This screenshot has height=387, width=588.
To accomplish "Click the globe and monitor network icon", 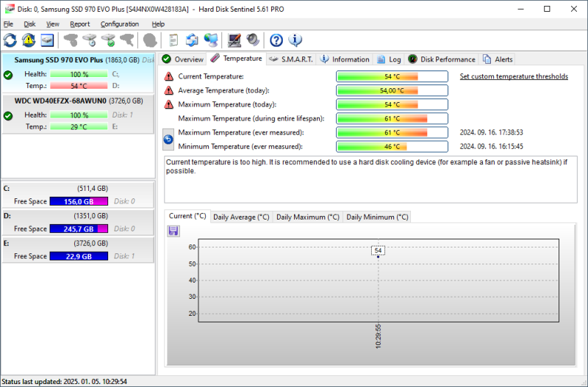I will [211, 40].
